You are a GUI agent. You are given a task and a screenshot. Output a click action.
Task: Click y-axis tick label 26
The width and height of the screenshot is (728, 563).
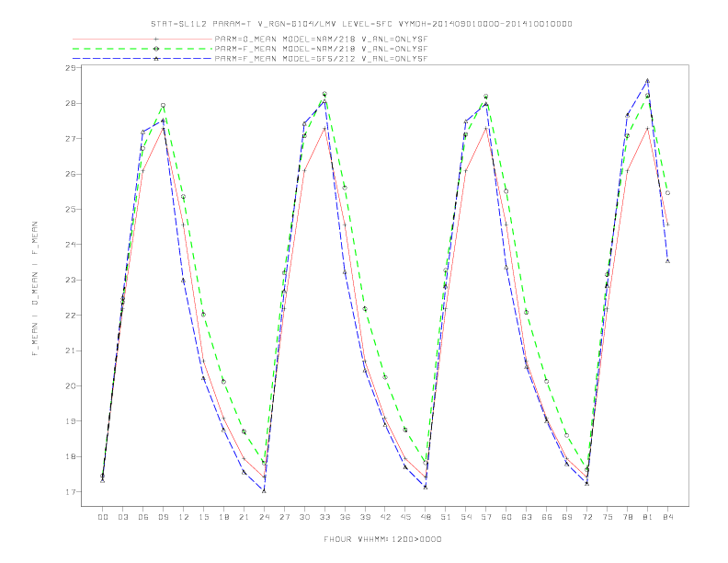click(x=71, y=174)
